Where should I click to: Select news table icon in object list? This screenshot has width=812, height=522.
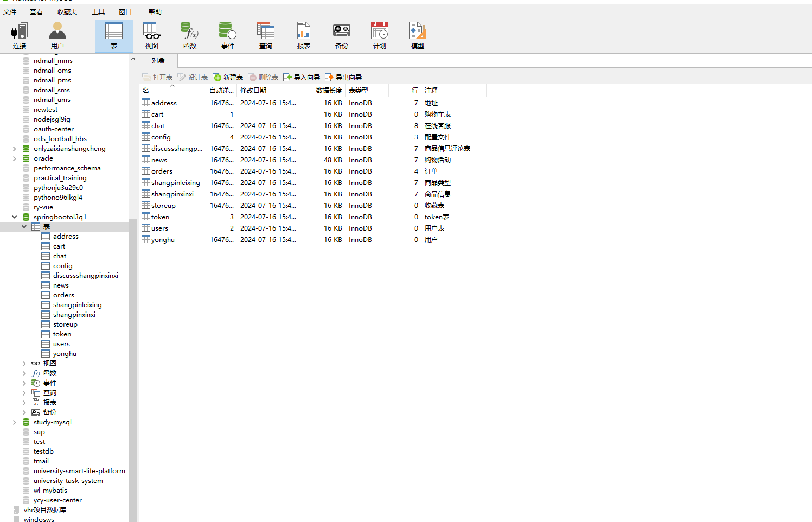(x=146, y=160)
